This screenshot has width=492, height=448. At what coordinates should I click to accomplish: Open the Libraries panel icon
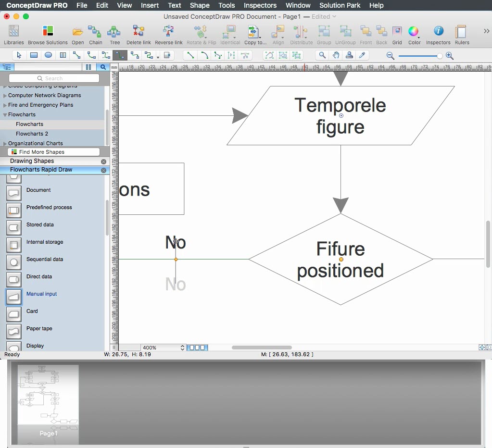(x=13, y=31)
